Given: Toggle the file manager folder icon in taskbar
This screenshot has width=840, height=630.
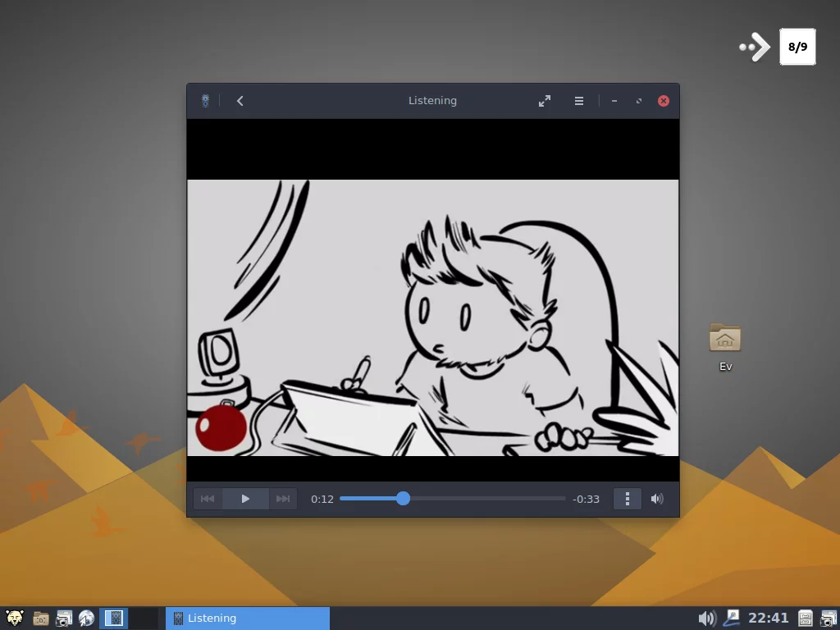Looking at the screenshot, I should pos(39,618).
